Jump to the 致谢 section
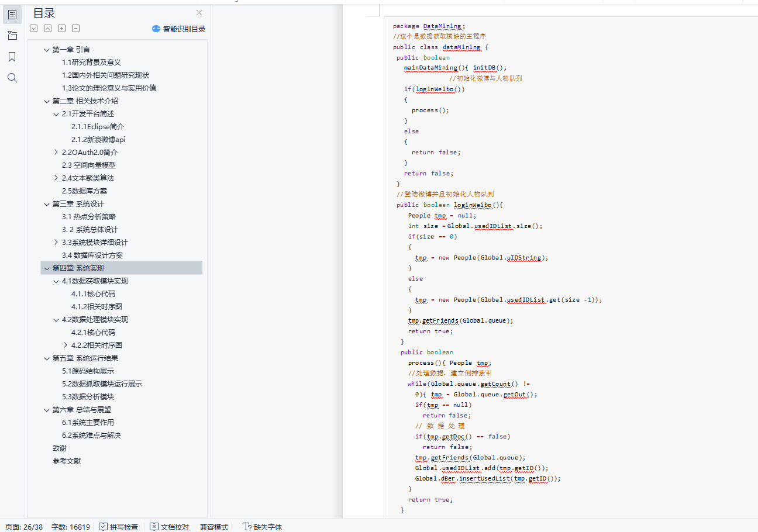Image resolution: width=758 pixels, height=532 pixels. (60, 448)
